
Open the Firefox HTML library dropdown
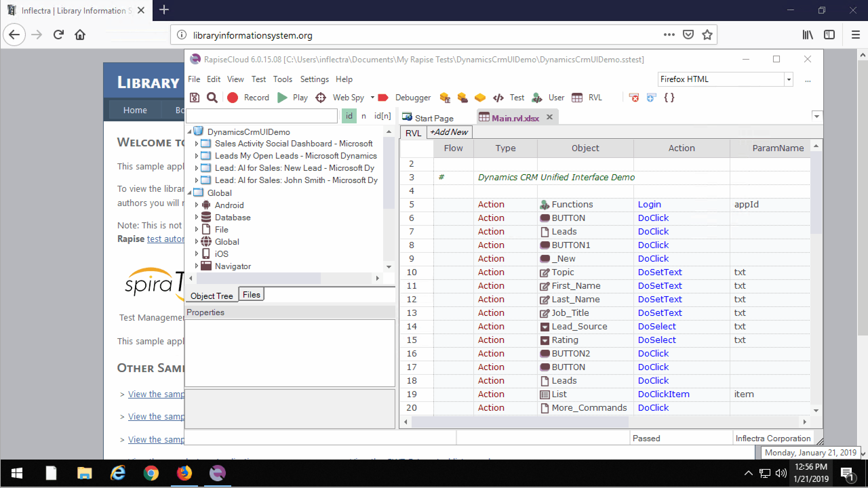click(789, 79)
